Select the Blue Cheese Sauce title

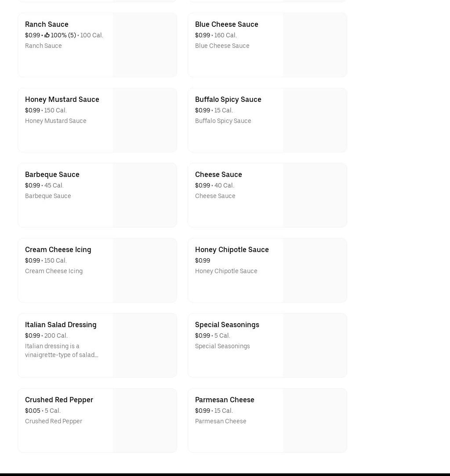coord(226,24)
